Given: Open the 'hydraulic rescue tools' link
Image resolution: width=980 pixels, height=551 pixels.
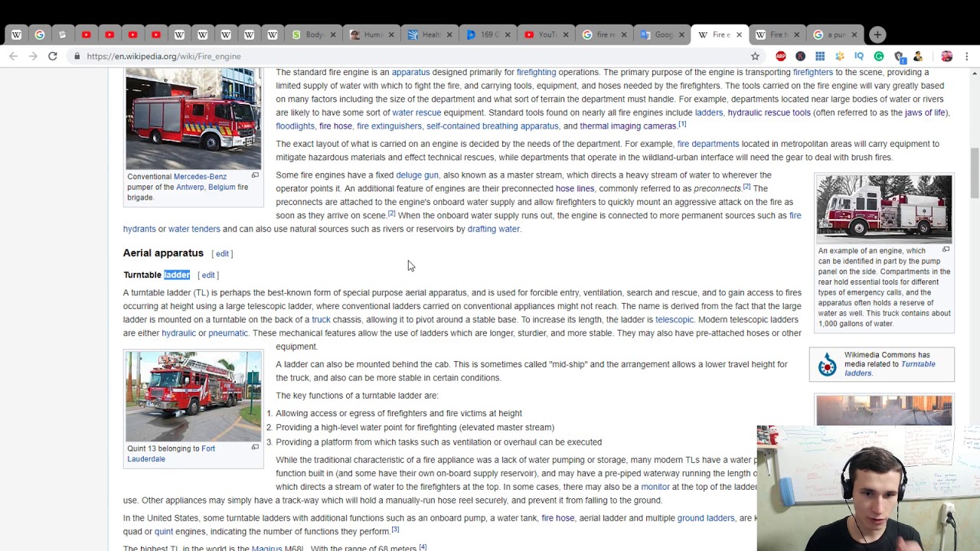Looking at the screenshot, I should [x=769, y=112].
